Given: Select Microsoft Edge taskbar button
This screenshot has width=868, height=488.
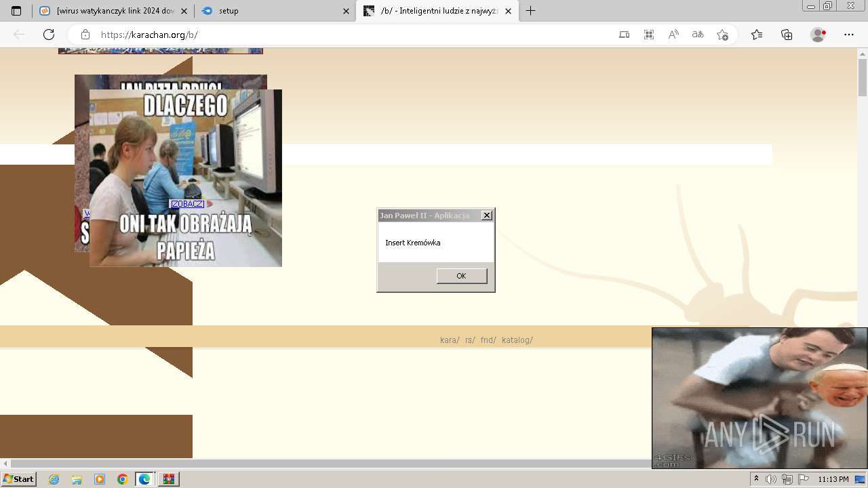Looking at the screenshot, I should pos(145,479).
